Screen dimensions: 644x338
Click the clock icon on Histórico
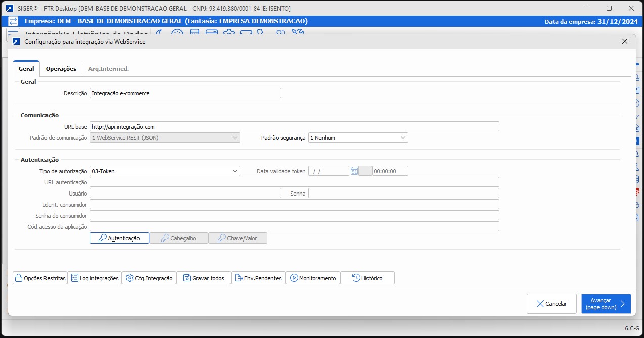tap(356, 278)
